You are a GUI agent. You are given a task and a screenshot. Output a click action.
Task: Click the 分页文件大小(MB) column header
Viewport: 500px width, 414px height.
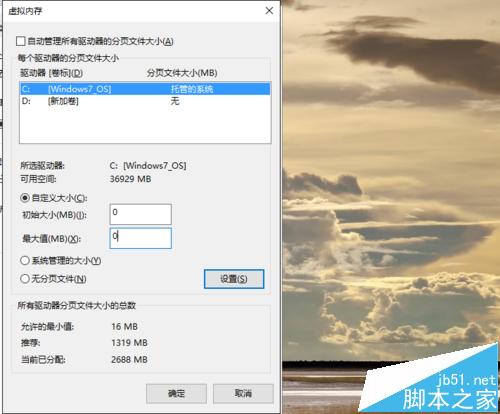coord(182,73)
